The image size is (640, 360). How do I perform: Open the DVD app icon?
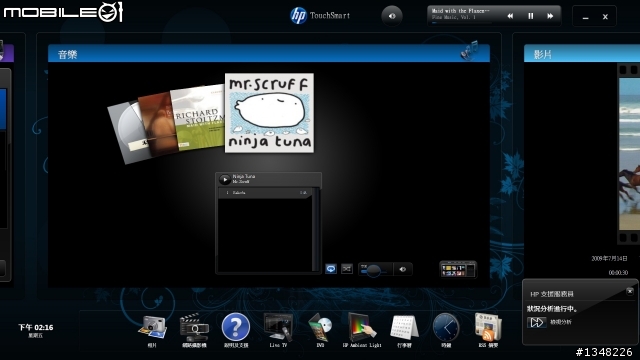tap(320, 327)
